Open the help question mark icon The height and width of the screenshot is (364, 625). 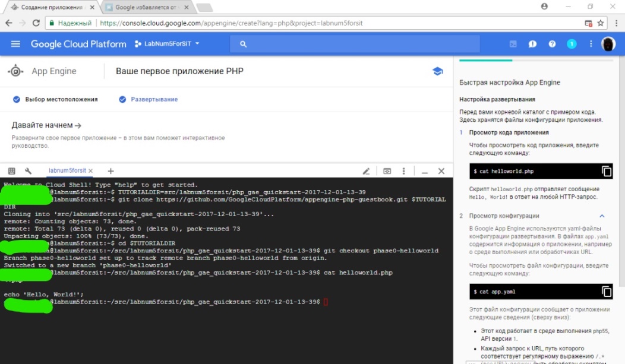tap(552, 44)
